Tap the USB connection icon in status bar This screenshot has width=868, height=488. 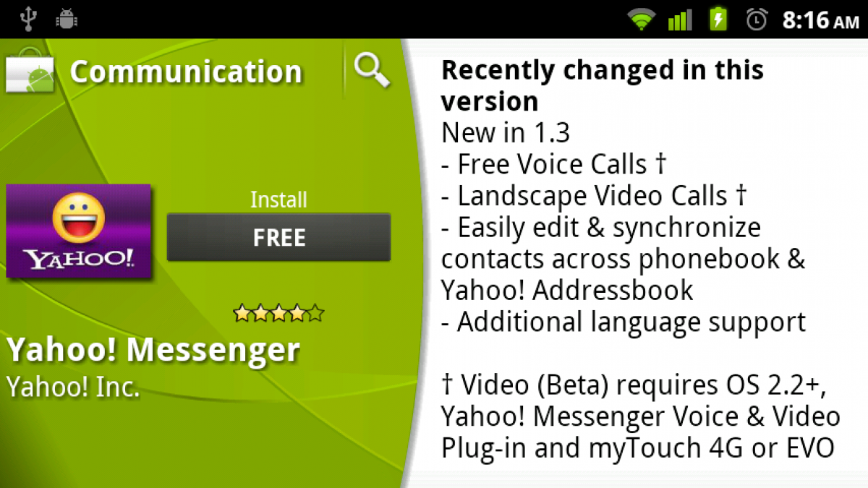click(x=29, y=19)
